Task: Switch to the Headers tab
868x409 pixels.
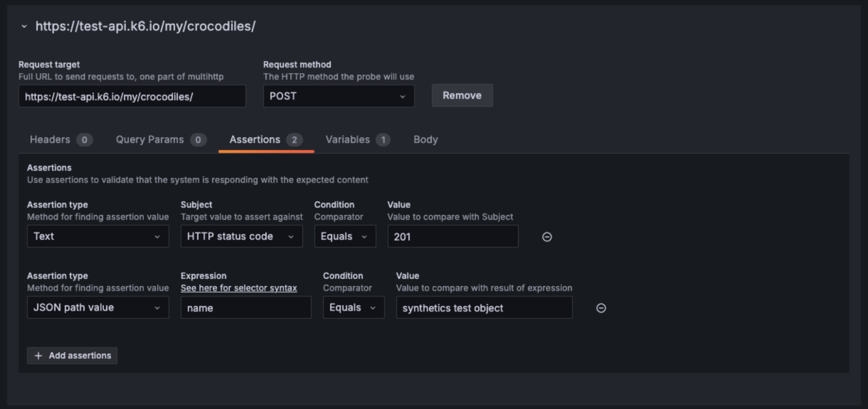Action: click(49, 139)
